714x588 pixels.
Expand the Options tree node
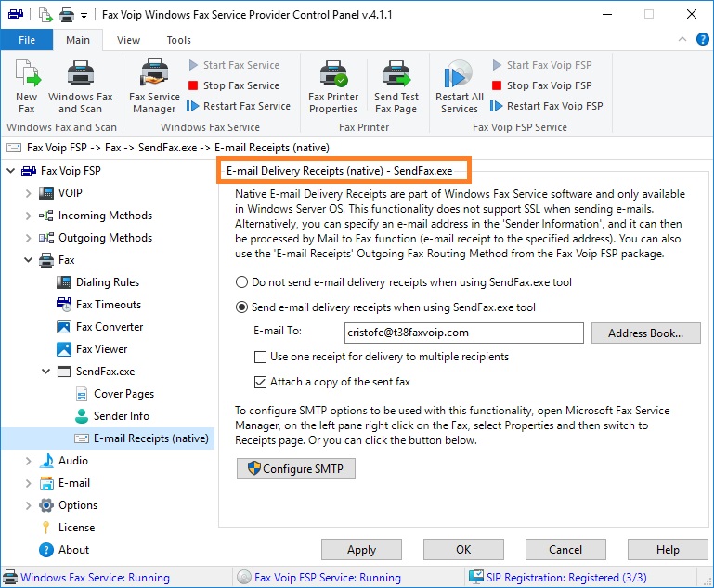tap(28, 505)
